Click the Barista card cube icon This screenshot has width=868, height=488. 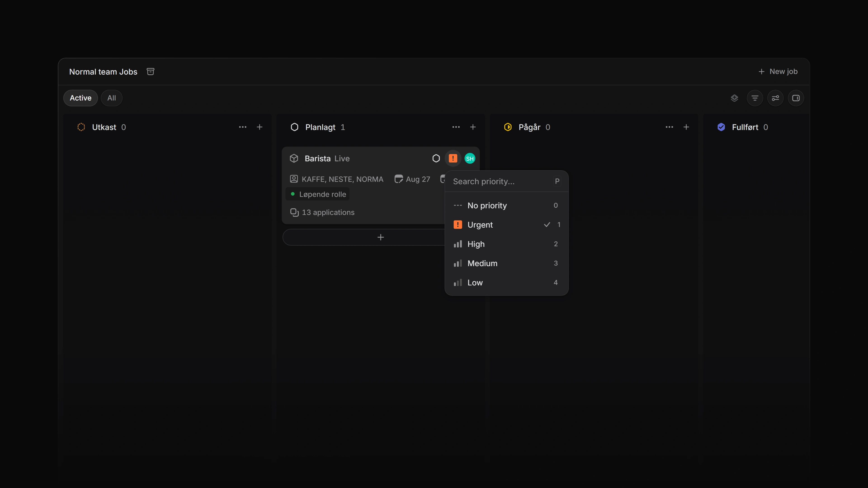pyautogui.click(x=294, y=158)
